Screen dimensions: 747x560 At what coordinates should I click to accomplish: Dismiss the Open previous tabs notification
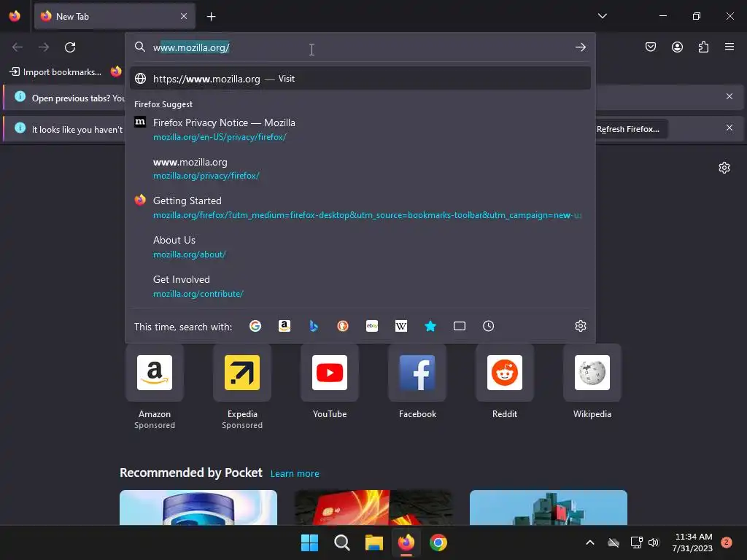point(729,97)
